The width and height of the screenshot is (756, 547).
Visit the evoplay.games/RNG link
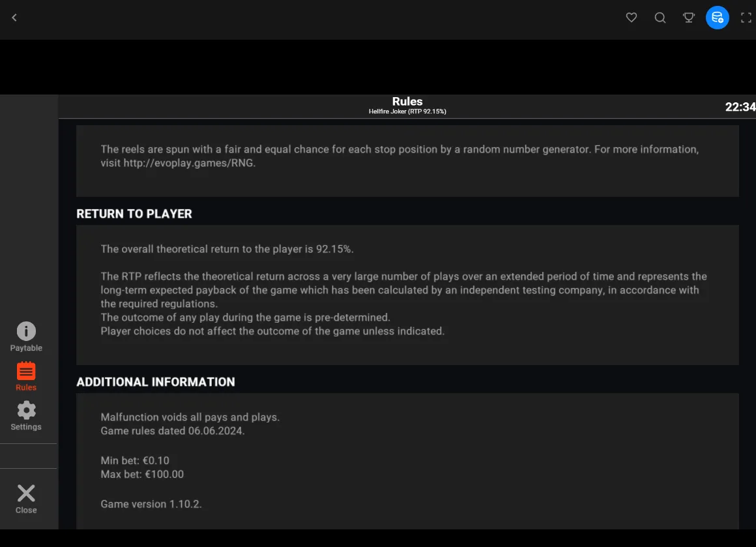point(188,163)
